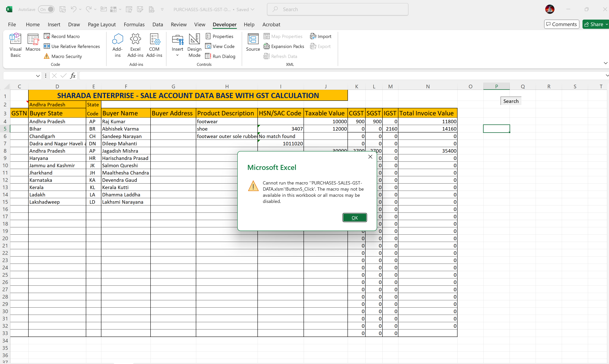Select the 'Product Description' header cell
Image resolution: width=609 pixels, height=364 pixels.
[227, 113]
